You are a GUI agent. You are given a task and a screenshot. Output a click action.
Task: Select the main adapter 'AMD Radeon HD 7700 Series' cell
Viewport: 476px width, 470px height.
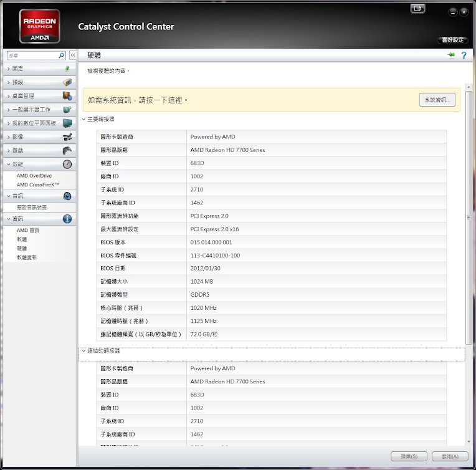point(317,150)
